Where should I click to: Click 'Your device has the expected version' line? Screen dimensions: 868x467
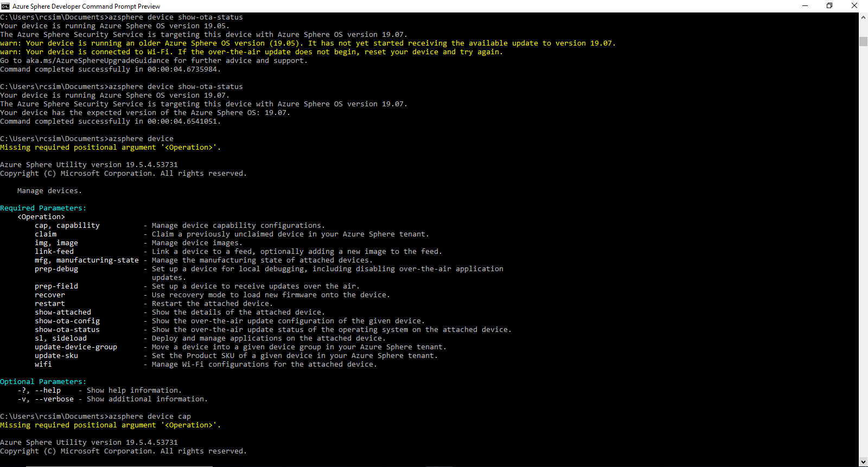(145, 113)
